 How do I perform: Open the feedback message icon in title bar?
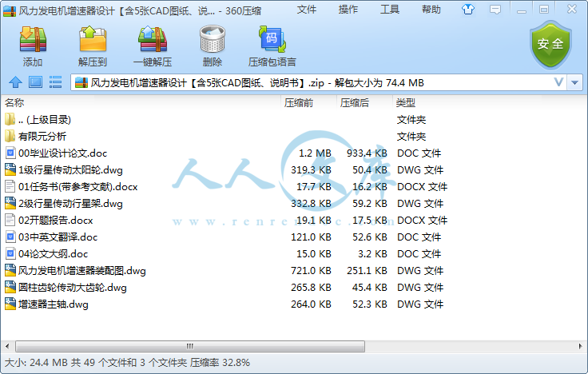495,10
